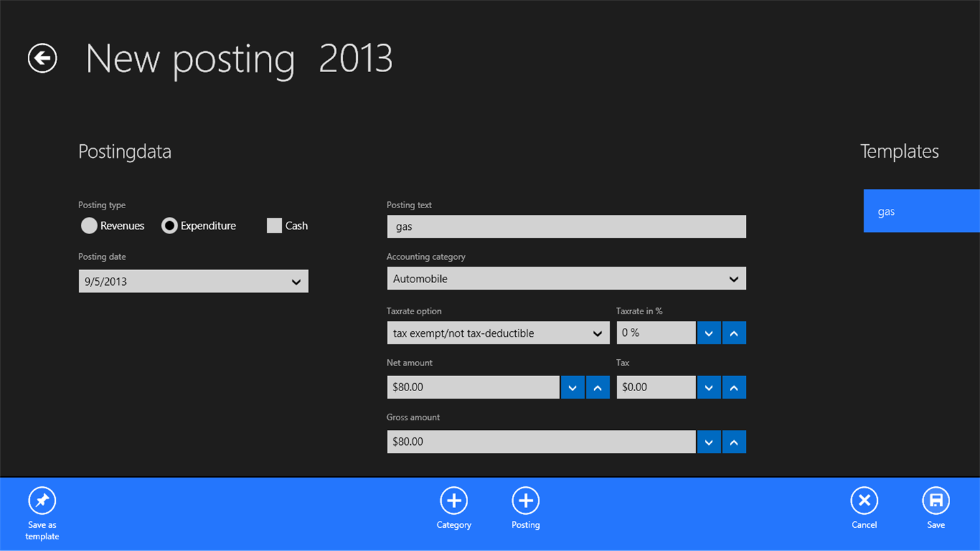Viewport: 980px width, 551px height.
Task: Open the Posting date dropdown
Action: tap(193, 282)
